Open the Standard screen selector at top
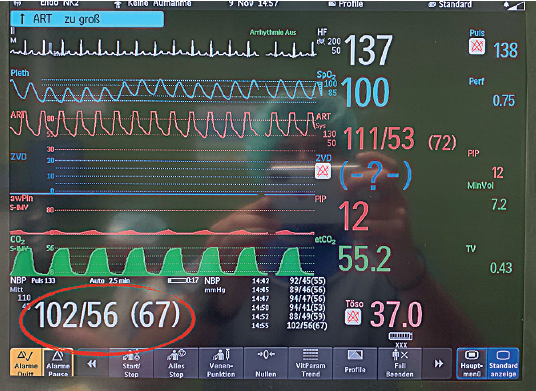536x391 pixels. click(x=450, y=4)
